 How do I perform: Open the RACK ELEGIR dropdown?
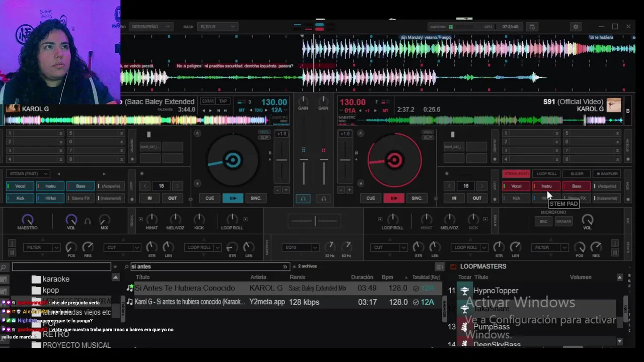point(217,27)
